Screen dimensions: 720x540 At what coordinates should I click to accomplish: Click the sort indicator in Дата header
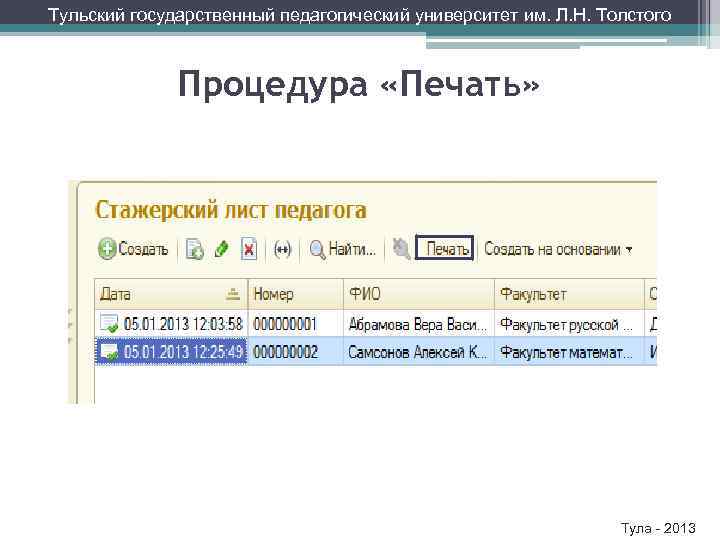[x=233, y=294]
